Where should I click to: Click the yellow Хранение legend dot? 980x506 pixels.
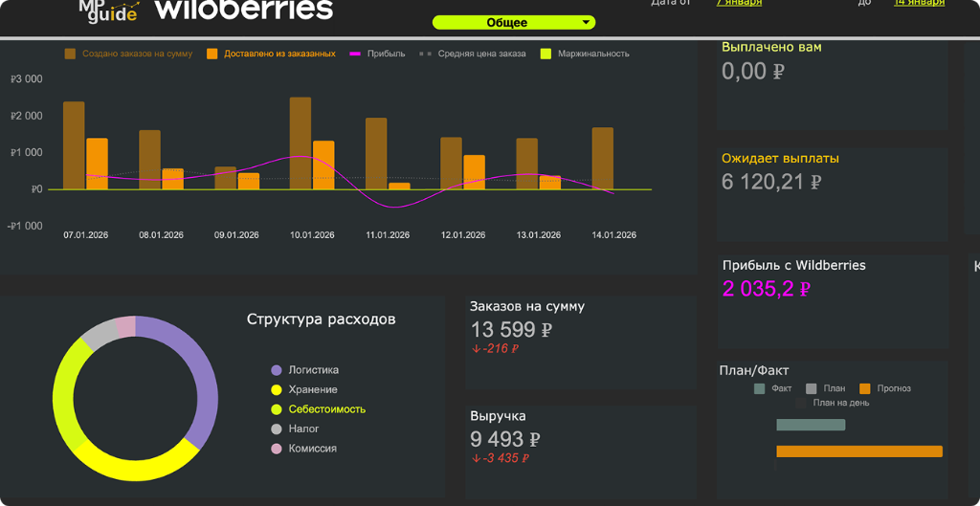point(277,390)
